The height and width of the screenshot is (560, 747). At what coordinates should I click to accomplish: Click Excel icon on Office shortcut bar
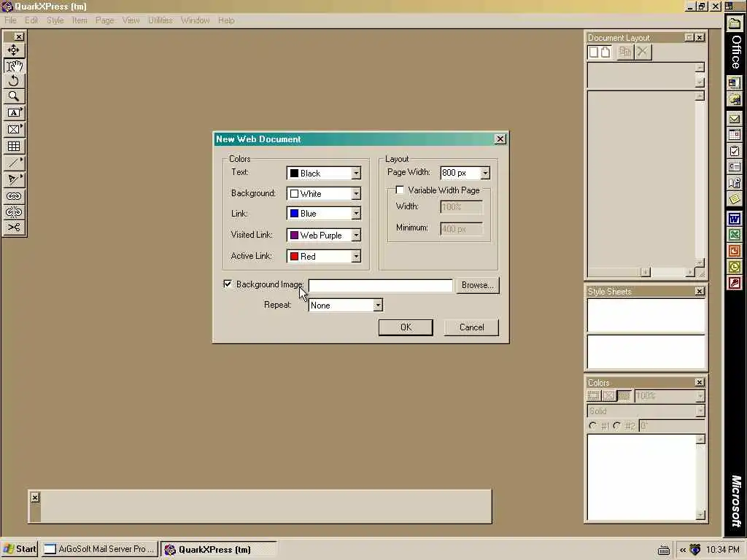point(735,235)
